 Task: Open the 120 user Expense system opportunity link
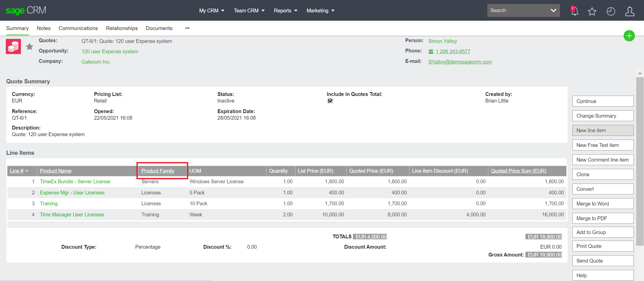[110, 52]
